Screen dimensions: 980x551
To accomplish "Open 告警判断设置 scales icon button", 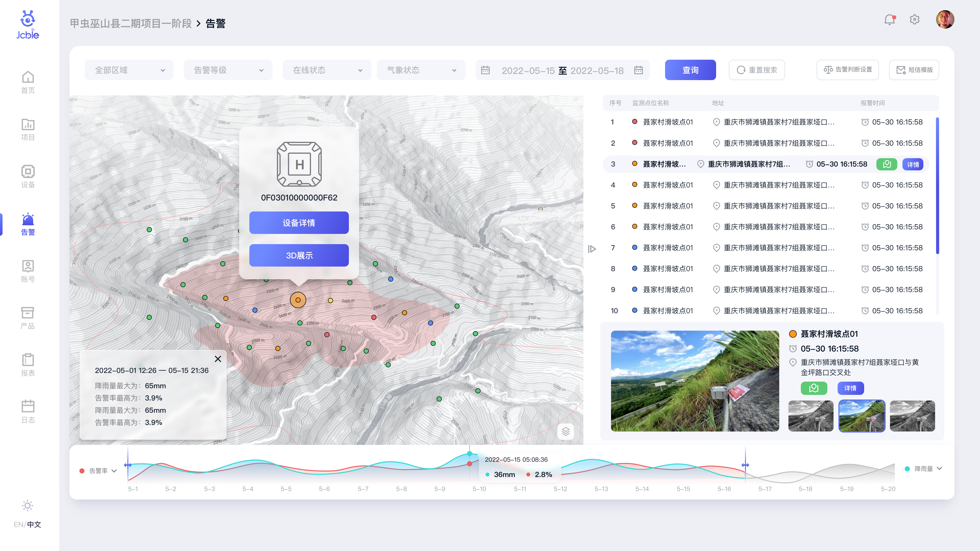I will (x=847, y=70).
